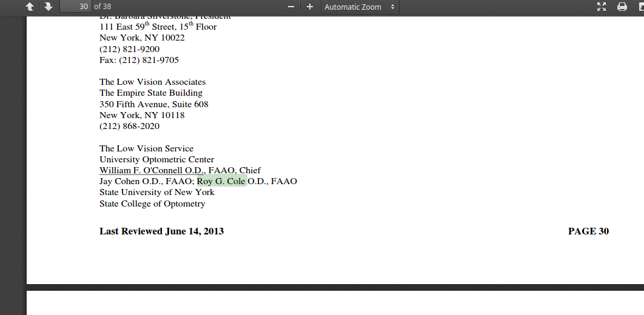Click 'Jay Cohen O.D., FAAO' name
Screen dimensions: 644x315
pyautogui.click(x=146, y=181)
